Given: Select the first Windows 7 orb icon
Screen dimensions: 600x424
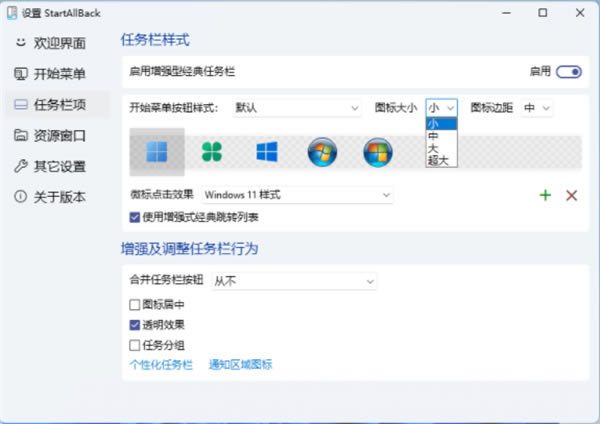Looking at the screenshot, I should tap(322, 152).
